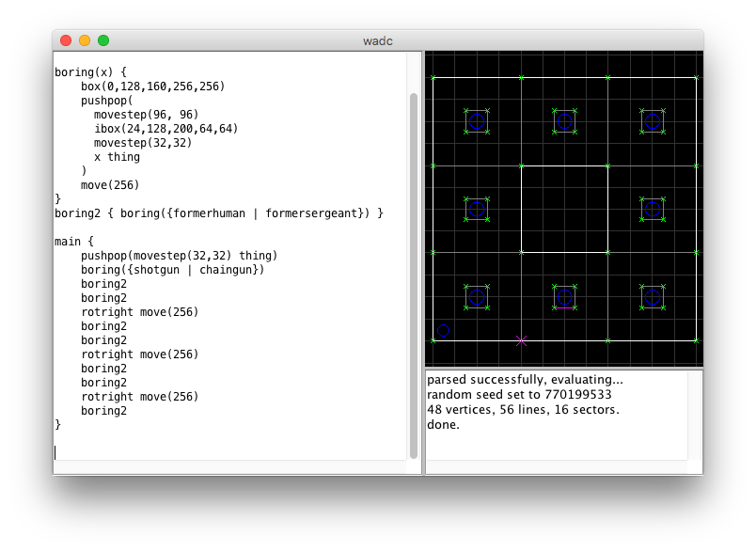Maximize the wadc window with the green button
Screen dimensions: 756x551
[x=103, y=40]
